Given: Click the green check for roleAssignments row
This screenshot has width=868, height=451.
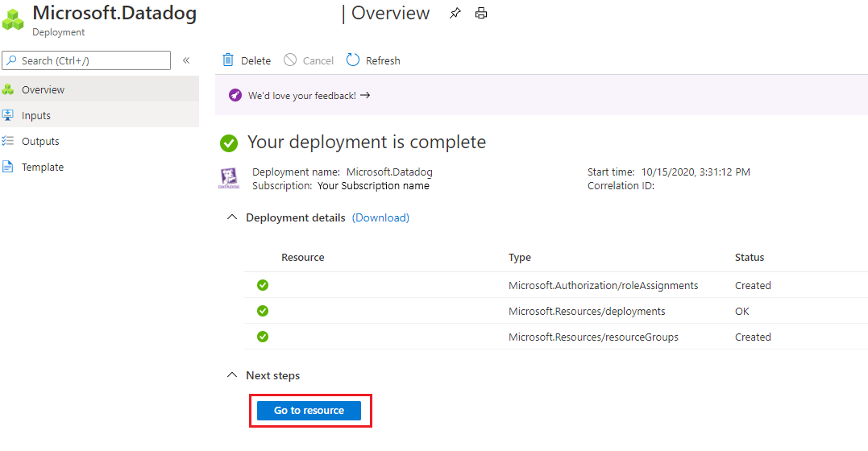Looking at the screenshot, I should click(263, 285).
